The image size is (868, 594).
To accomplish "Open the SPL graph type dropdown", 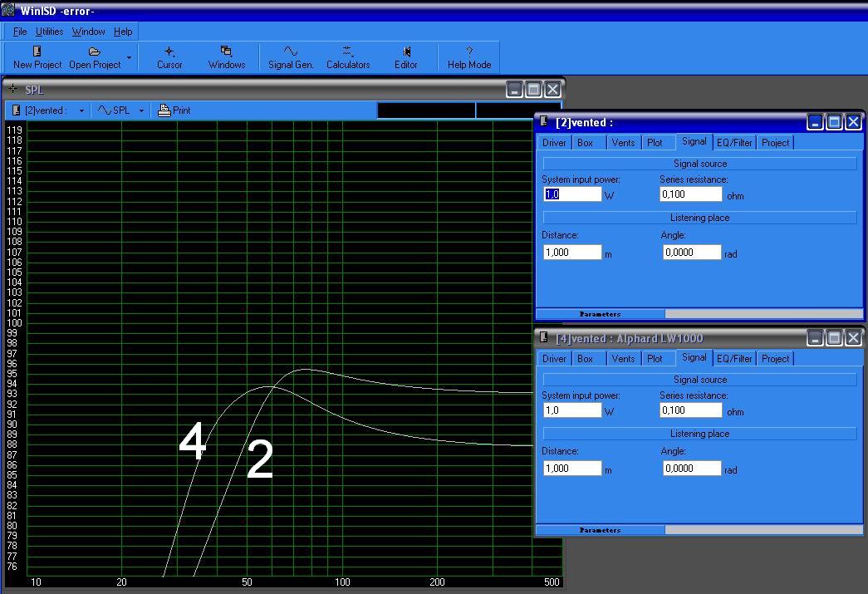I will tap(140, 110).
